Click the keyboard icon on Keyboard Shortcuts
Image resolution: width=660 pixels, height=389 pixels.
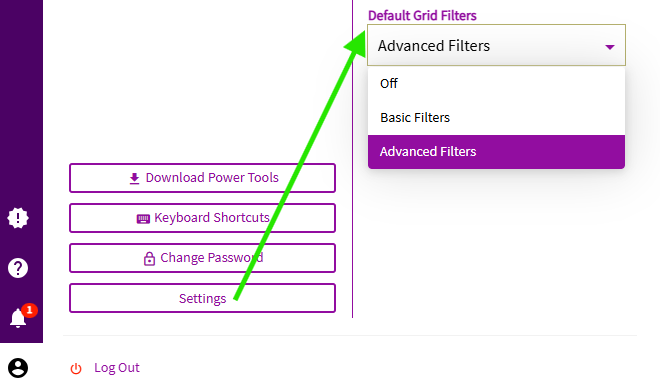143,219
